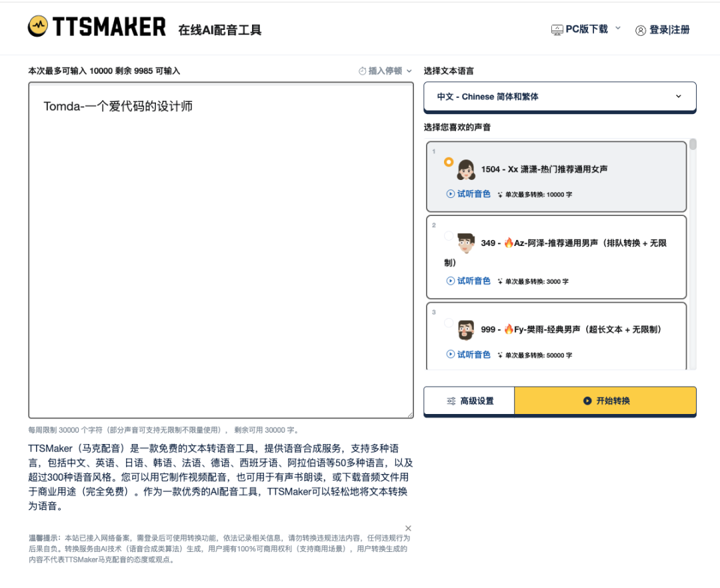
Task: Play preview icon for voice 349 阿泽
Action: [x=451, y=281]
